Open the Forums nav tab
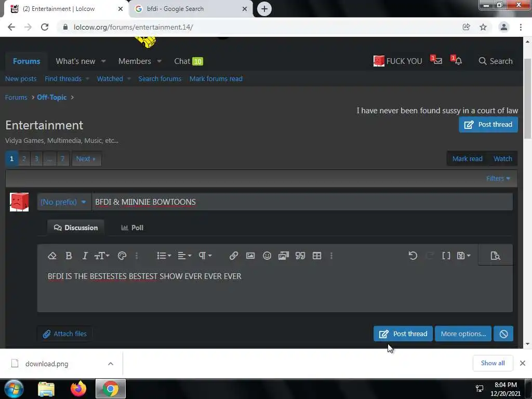The width and height of the screenshot is (532, 399). click(x=26, y=61)
